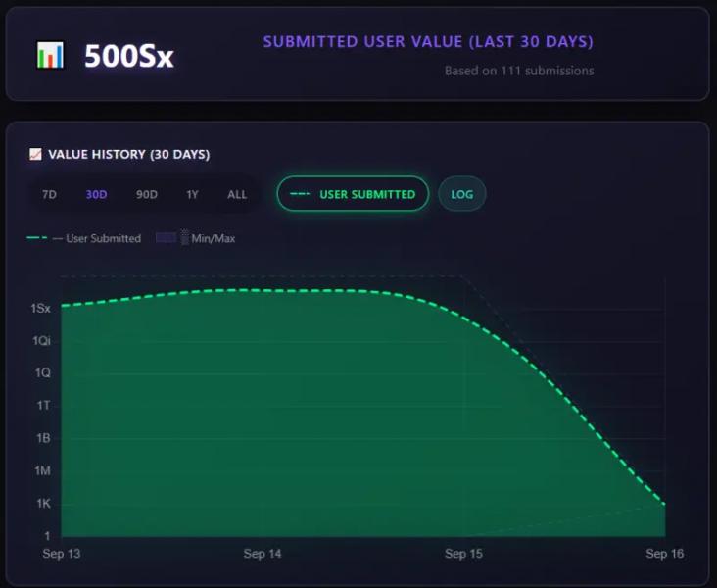Hide the User Submitted legend series
The image size is (717, 588).
tap(103, 238)
